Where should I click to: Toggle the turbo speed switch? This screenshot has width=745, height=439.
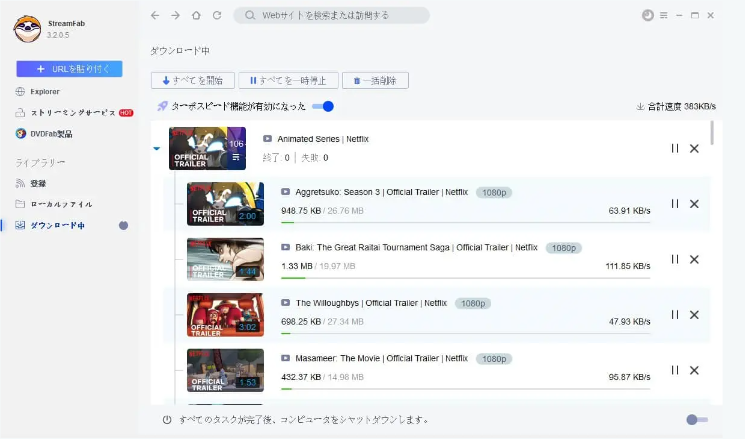[323, 106]
